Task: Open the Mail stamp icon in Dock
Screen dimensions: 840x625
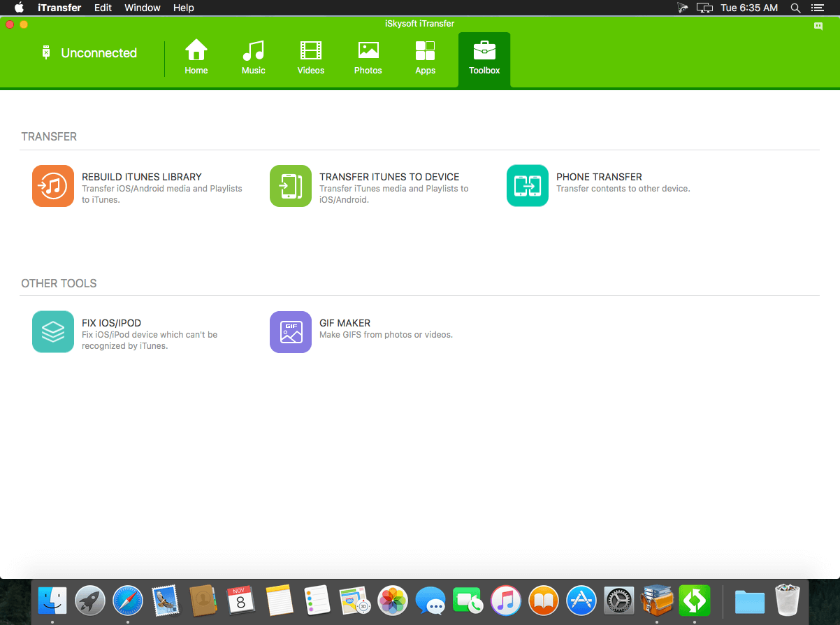Action: (166, 601)
